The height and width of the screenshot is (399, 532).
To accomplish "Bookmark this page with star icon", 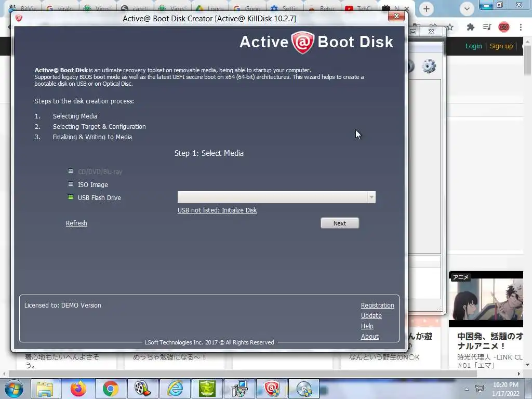I will click(450, 27).
